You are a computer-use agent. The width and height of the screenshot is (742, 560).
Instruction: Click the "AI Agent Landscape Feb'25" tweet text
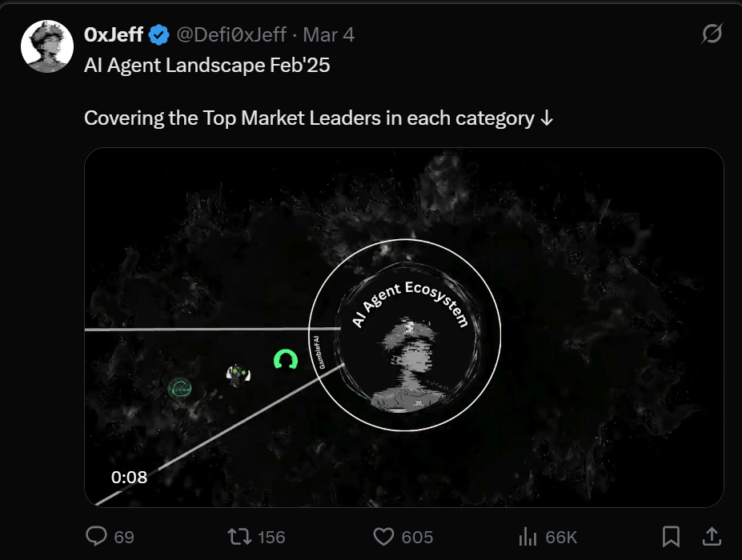[207, 66]
